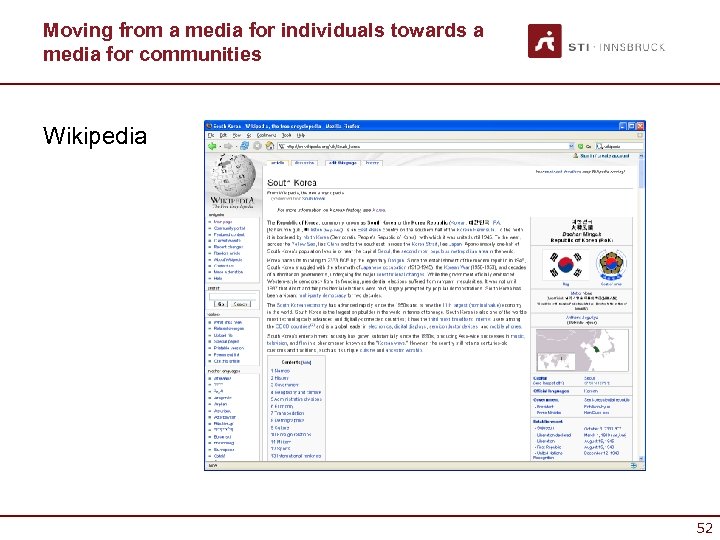Click the Firefox Back arrow button
The image size is (720, 540).
pyautogui.click(x=212, y=146)
